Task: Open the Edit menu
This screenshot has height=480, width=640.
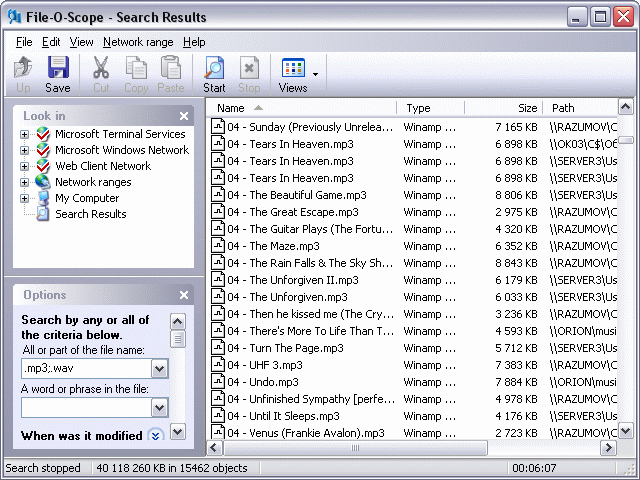Action: pyautogui.click(x=51, y=42)
